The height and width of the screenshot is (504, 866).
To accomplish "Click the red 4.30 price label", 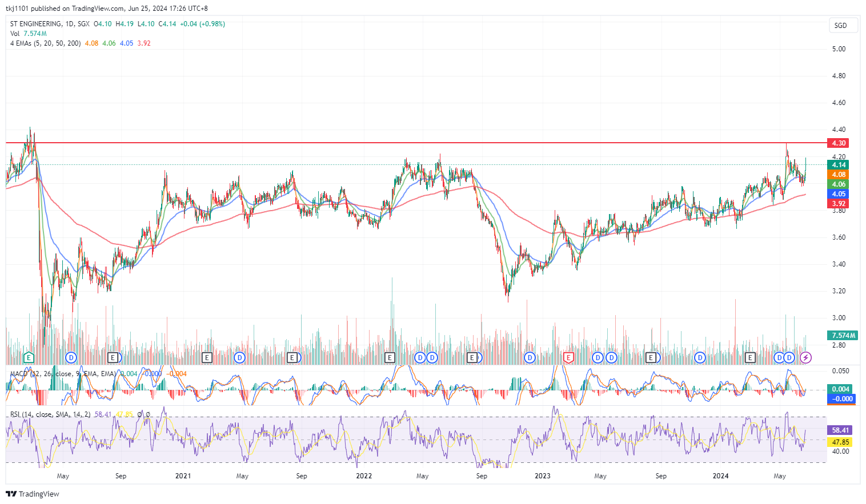I will tap(839, 143).
